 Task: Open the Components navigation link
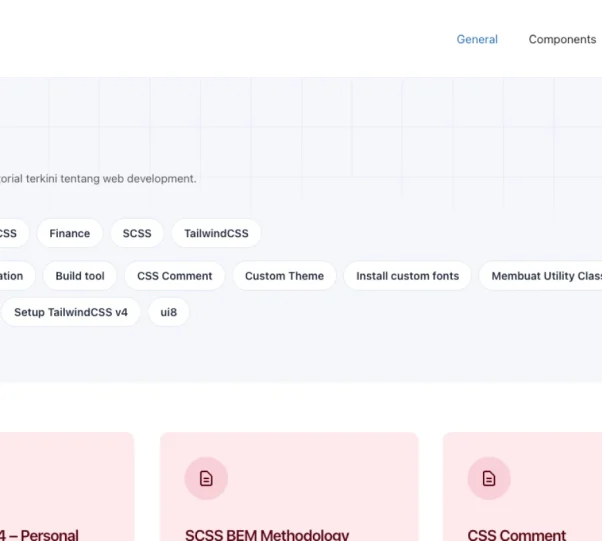(562, 40)
